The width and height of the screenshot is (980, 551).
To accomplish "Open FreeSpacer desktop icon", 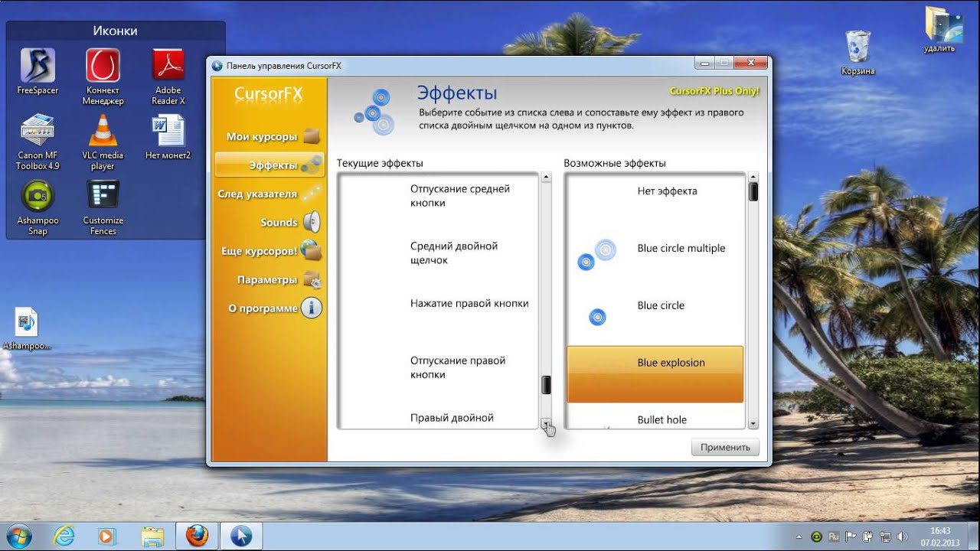I will [38, 71].
